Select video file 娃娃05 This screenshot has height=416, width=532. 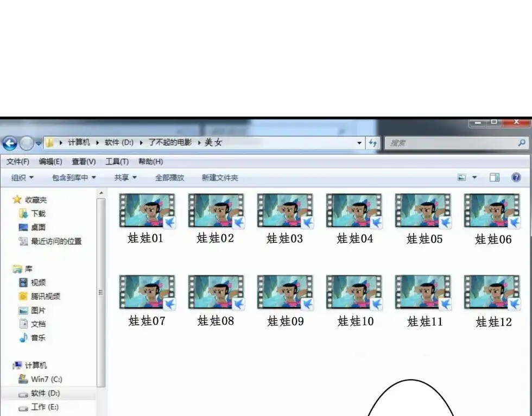point(423,218)
